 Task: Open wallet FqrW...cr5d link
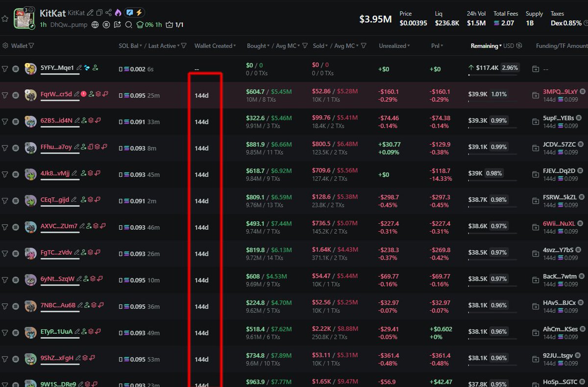coord(56,94)
